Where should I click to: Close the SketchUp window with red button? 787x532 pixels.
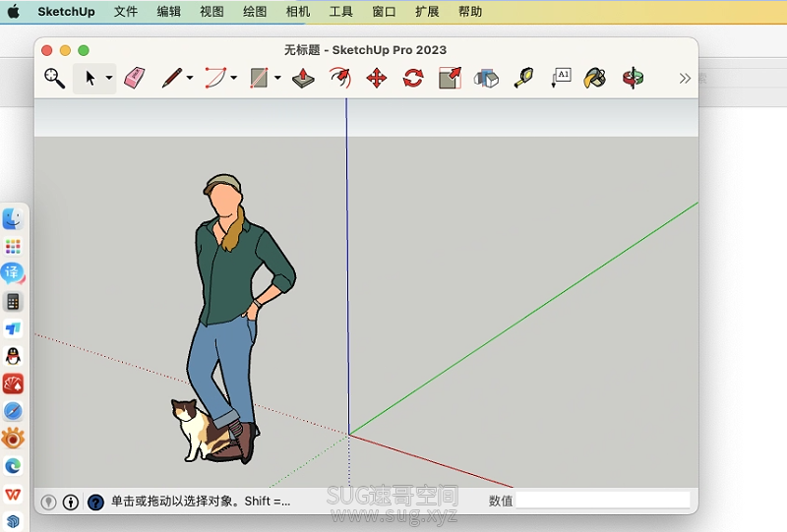pyautogui.click(x=46, y=50)
